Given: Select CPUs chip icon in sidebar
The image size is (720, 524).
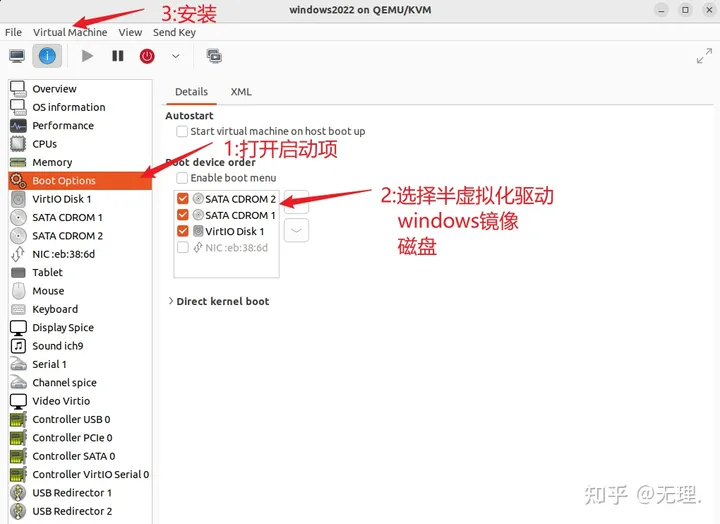Looking at the screenshot, I should 18,144.
